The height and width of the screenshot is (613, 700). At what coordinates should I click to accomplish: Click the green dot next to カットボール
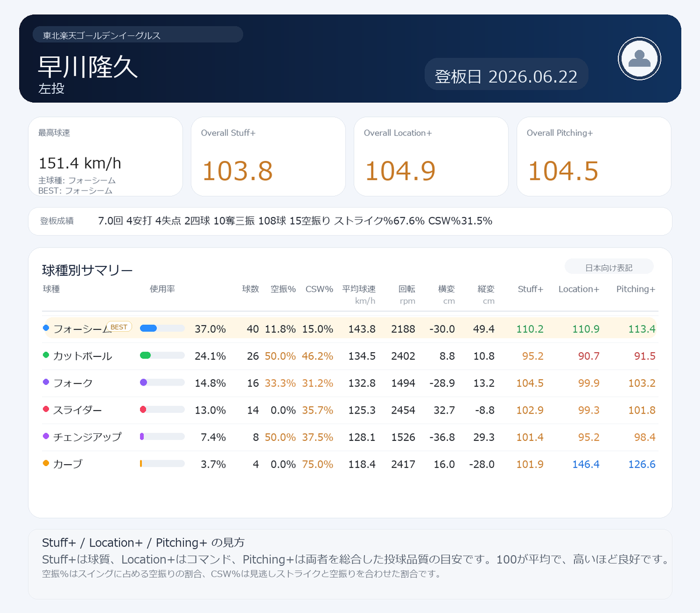pos(46,355)
